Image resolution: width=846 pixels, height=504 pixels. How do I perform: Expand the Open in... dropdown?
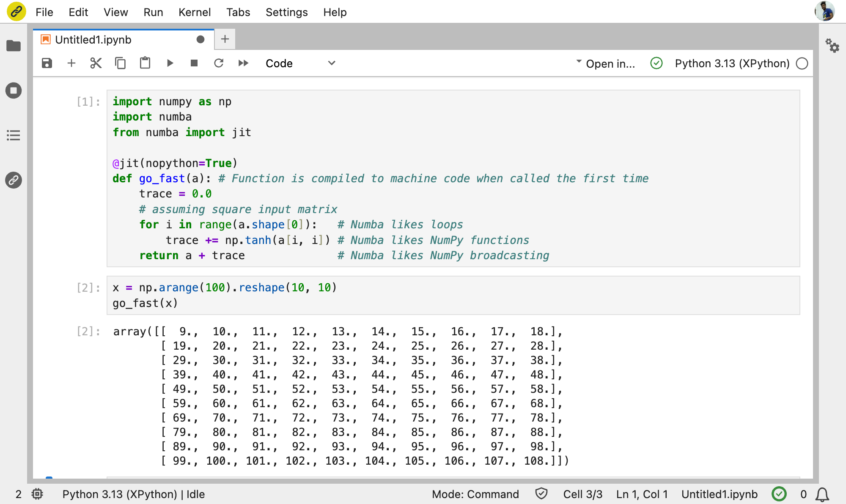coord(606,63)
